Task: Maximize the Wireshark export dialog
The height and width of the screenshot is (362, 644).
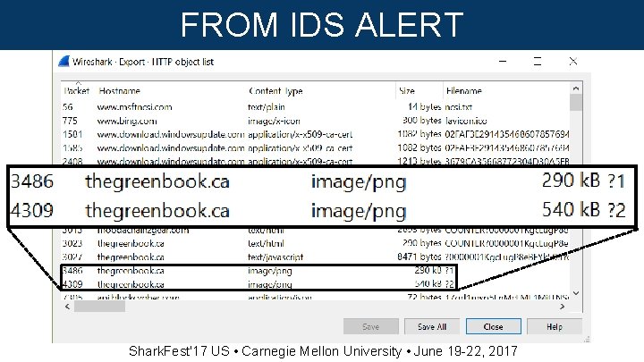Action: (x=538, y=62)
